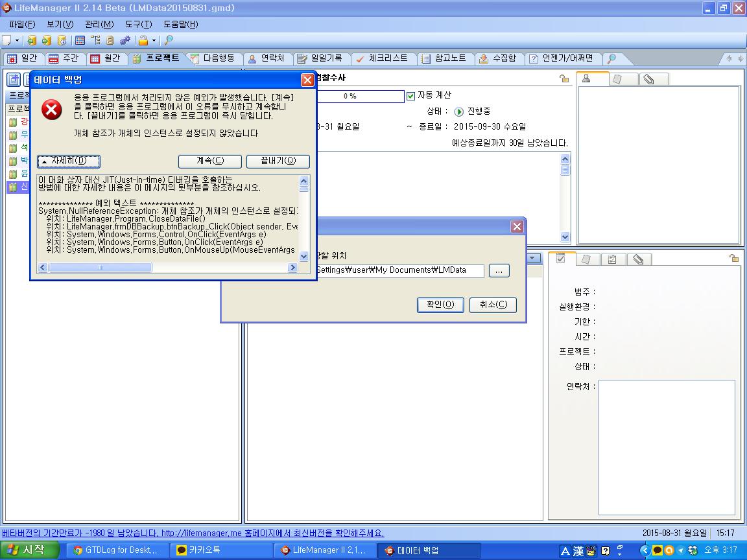Open the 보기(V) menu
This screenshot has width=747, height=560.
(60, 24)
